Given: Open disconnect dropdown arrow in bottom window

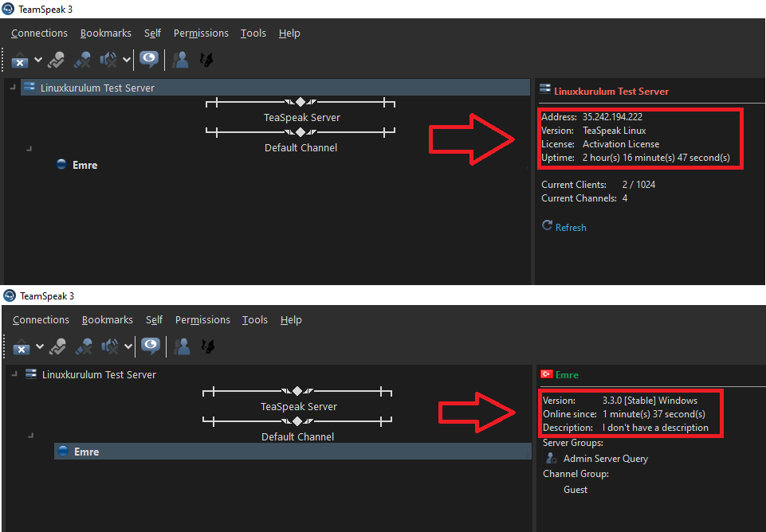Looking at the screenshot, I should 40,346.
